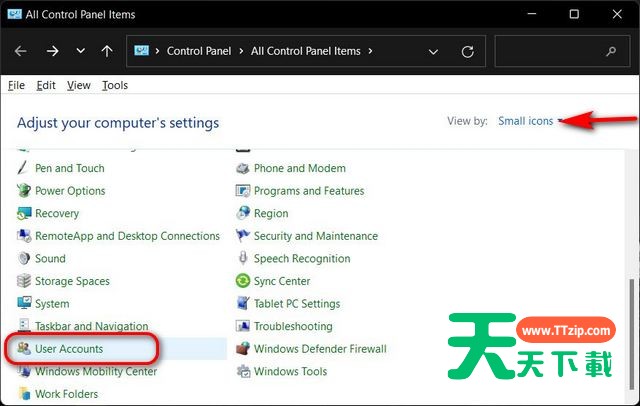Open the Edit menu
Image resolution: width=640 pixels, height=406 pixels.
[46, 85]
